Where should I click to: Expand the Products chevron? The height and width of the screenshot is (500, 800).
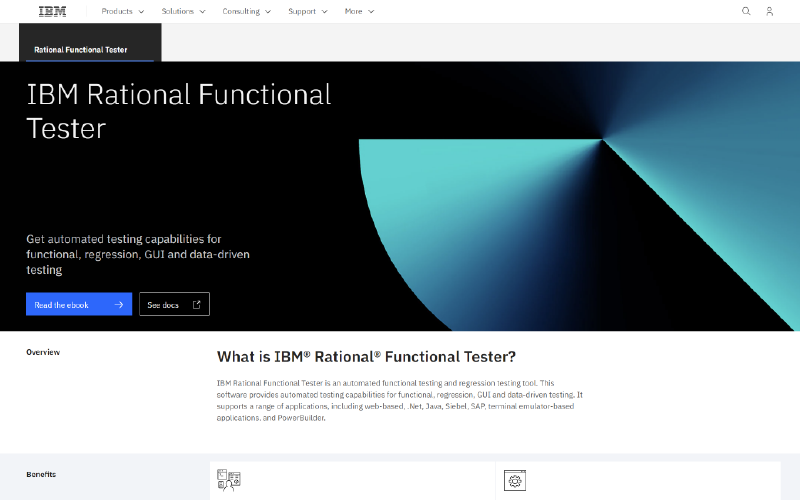(x=141, y=12)
